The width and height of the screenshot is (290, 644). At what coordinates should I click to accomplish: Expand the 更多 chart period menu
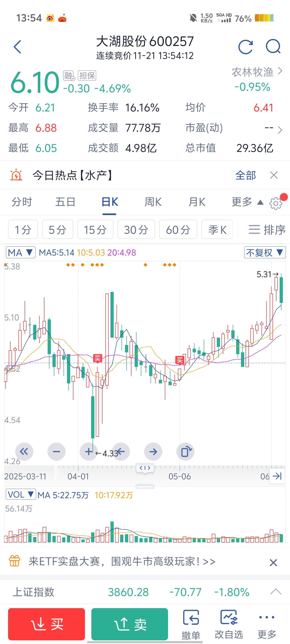tap(247, 202)
